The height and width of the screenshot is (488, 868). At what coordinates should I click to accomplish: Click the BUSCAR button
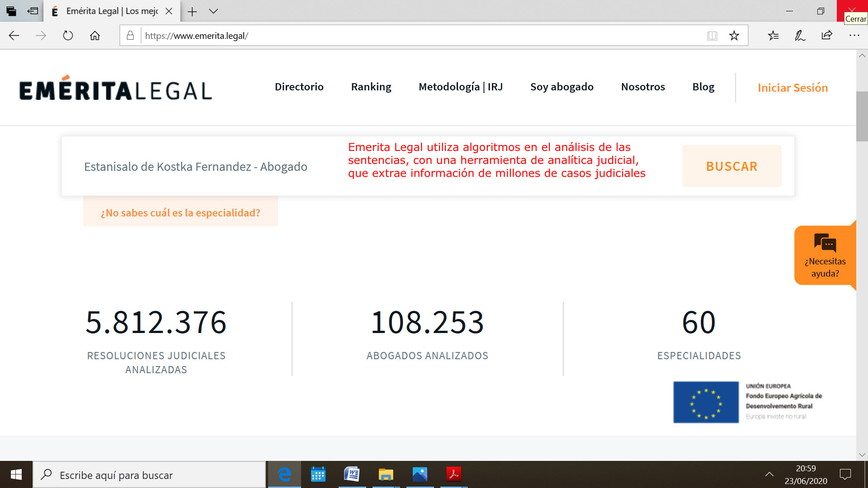(731, 166)
